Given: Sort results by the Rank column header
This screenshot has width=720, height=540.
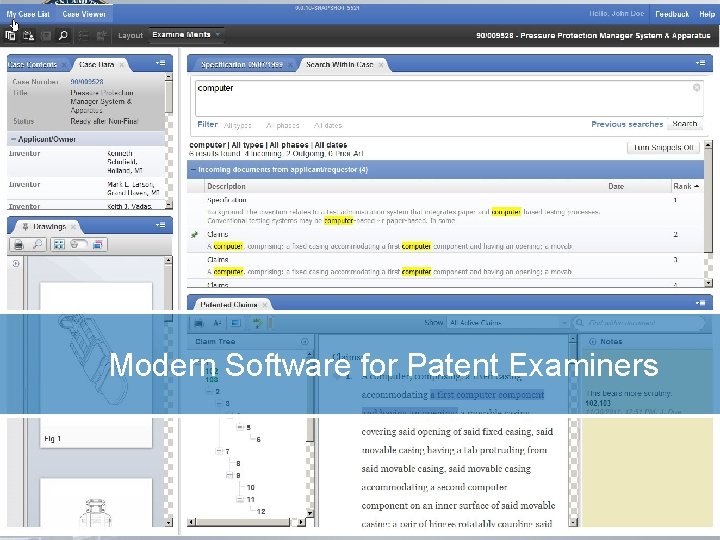Looking at the screenshot, I should 686,186.
